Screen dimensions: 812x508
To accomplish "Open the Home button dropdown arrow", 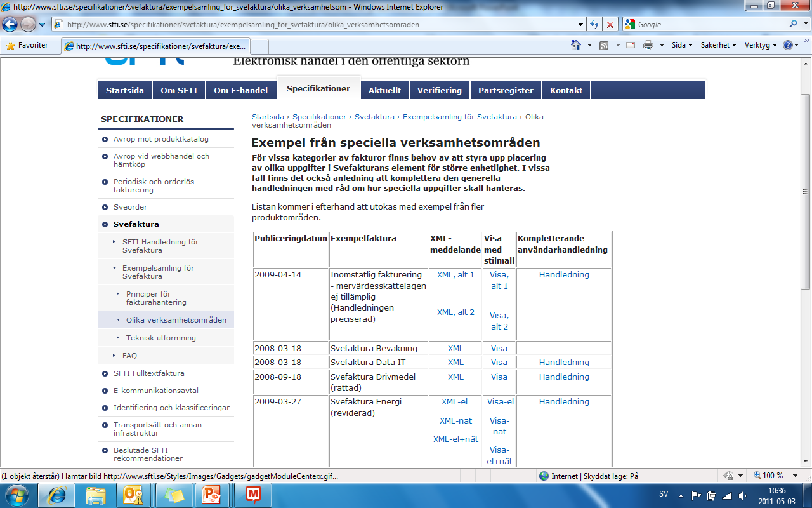I will pyautogui.click(x=589, y=45).
